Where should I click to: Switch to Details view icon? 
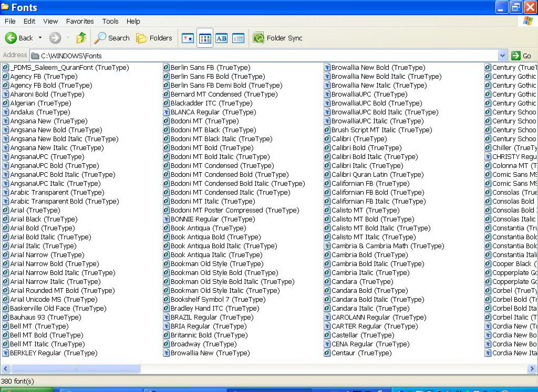pyautogui.click(x=238, y=38)
